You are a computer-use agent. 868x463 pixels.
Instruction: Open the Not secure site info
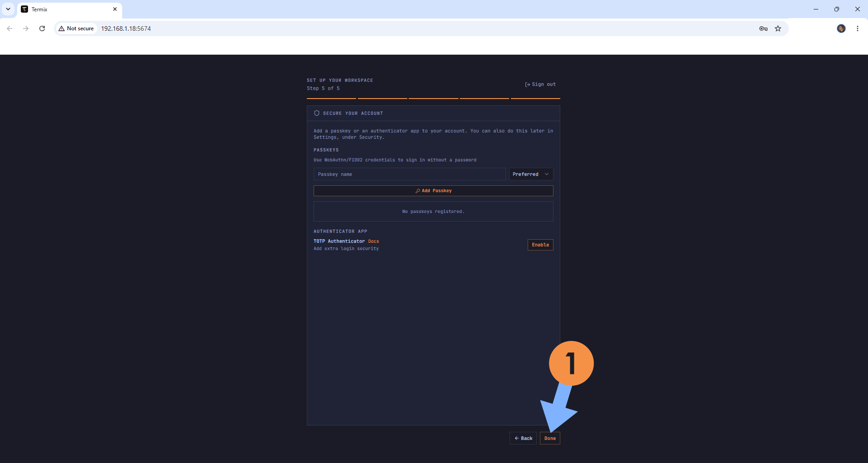(76, 28)
